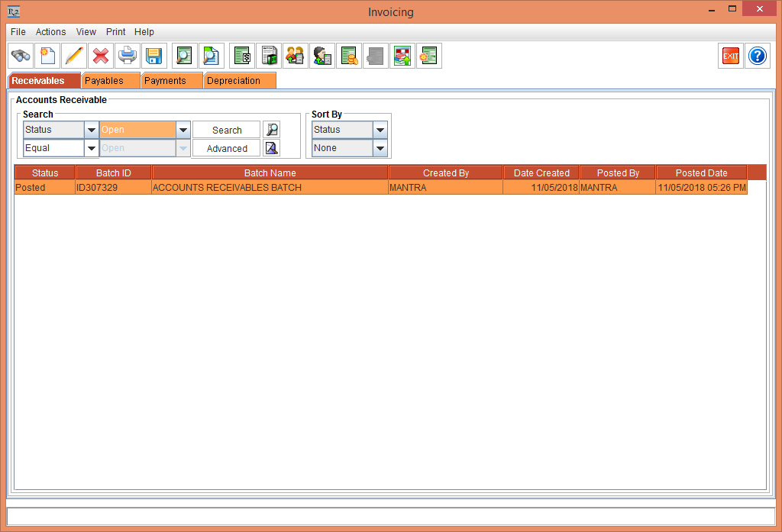Click the Posted Date column header
Screen dimensions: 782x532
702,172
